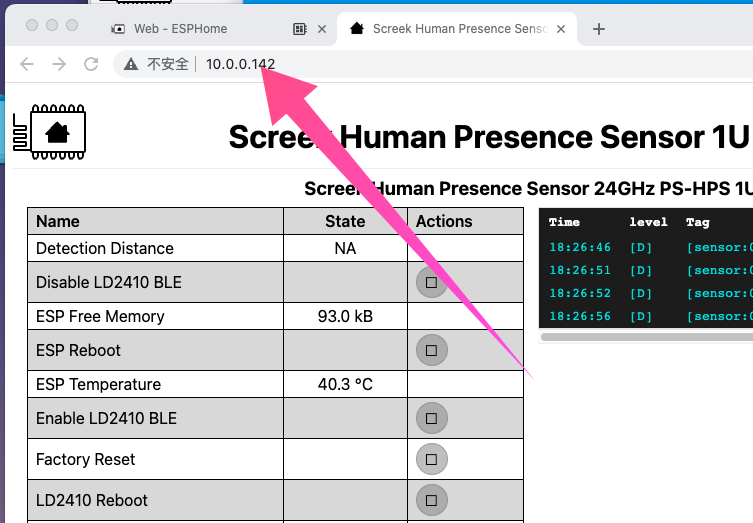Click the horizontal scrollbar under the log

pyautogui.click(x=646, y=337)
